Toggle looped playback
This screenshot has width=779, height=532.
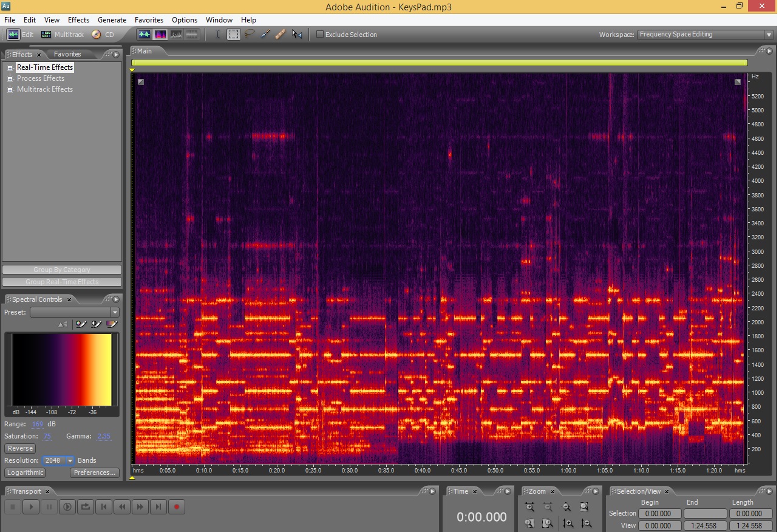coord(86,506)
